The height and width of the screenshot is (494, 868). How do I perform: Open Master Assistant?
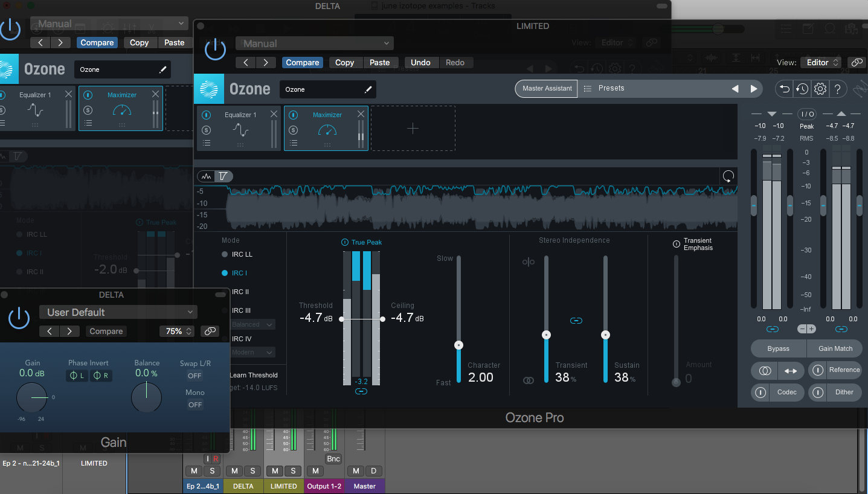click(x=547, y=88)
